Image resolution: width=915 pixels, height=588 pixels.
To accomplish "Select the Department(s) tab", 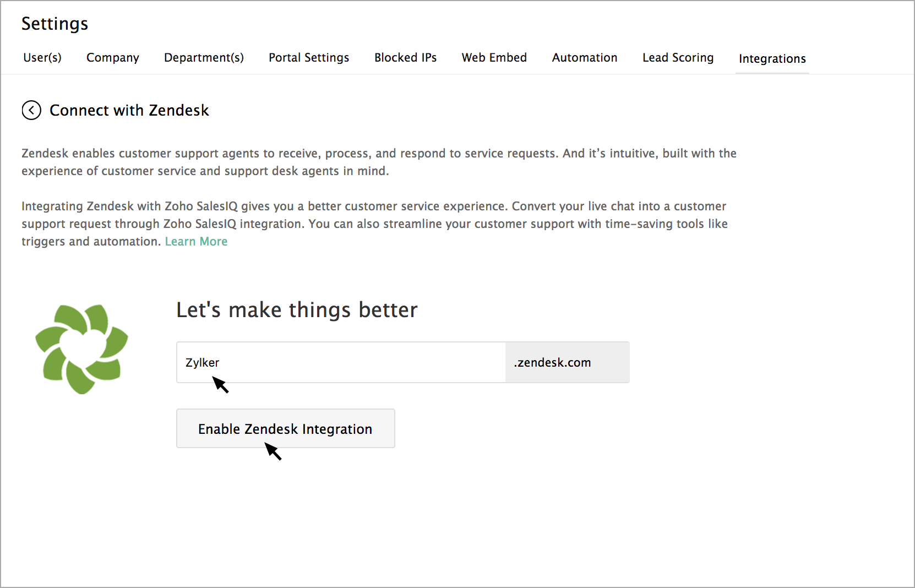I will coord(204,58).
